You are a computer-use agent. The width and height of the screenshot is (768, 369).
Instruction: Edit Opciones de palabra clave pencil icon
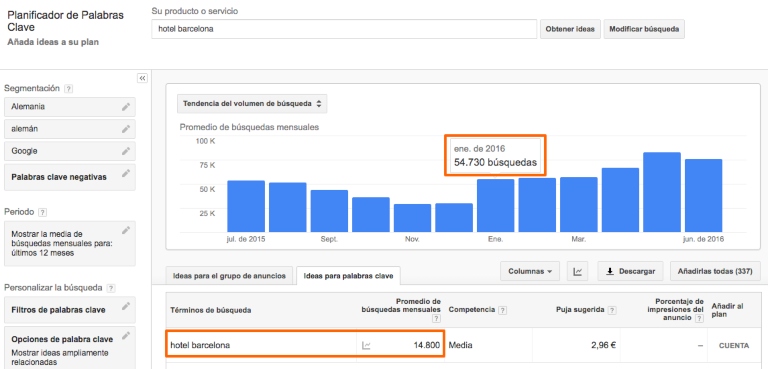pyautogui.click(x=126, y=336)
